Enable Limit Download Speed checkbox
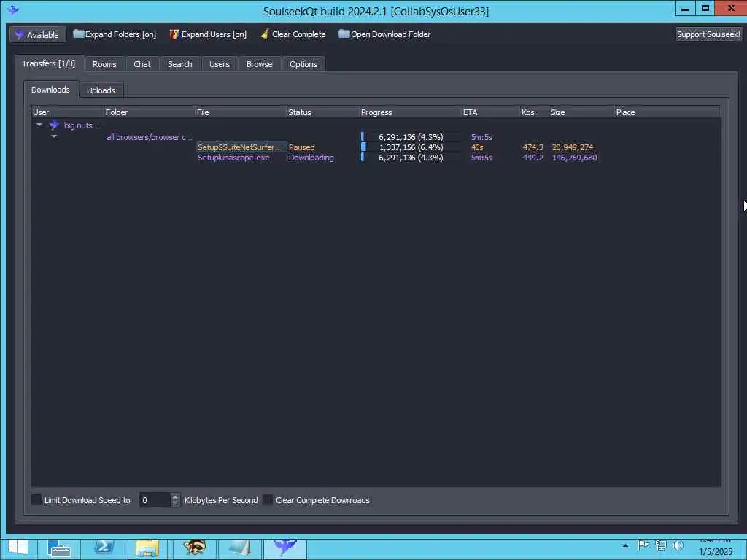Image resolution: width=747 pixels, height=560 pixels. (36, 499)
